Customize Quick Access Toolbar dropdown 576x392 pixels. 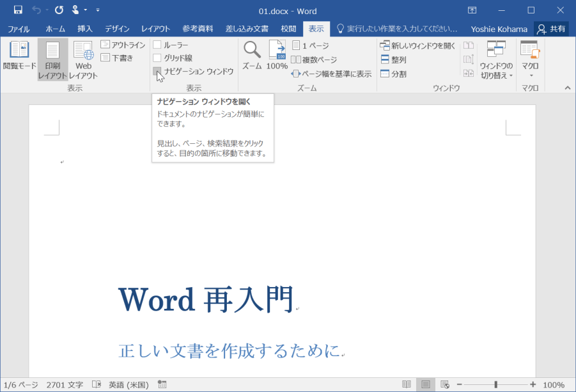[x=98, y=10]
